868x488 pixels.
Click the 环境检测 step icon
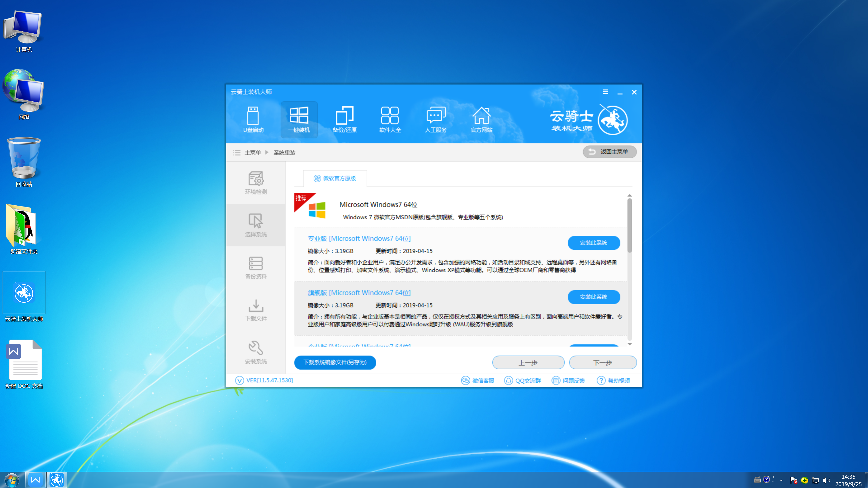pyautogui.click(x=256, y=183)
